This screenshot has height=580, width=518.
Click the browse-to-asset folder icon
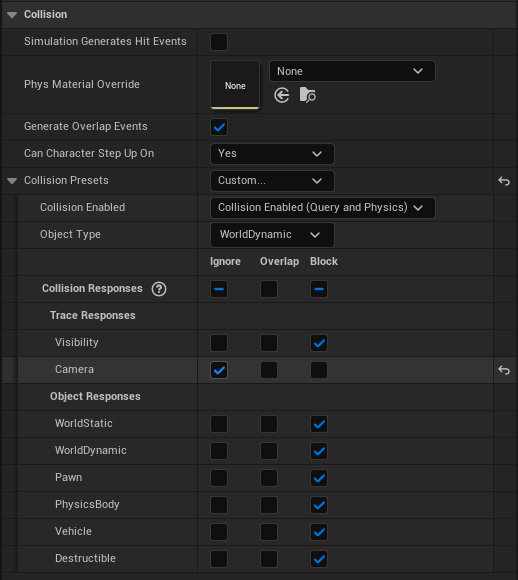click(307, 95)
